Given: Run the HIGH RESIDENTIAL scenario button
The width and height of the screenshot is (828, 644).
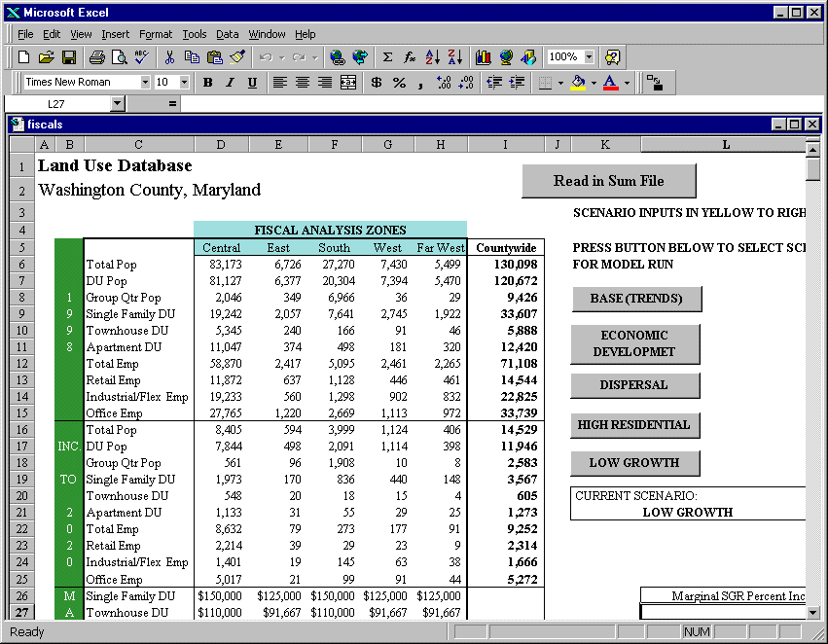Looking at the screenshot, I should click(634, 425).
